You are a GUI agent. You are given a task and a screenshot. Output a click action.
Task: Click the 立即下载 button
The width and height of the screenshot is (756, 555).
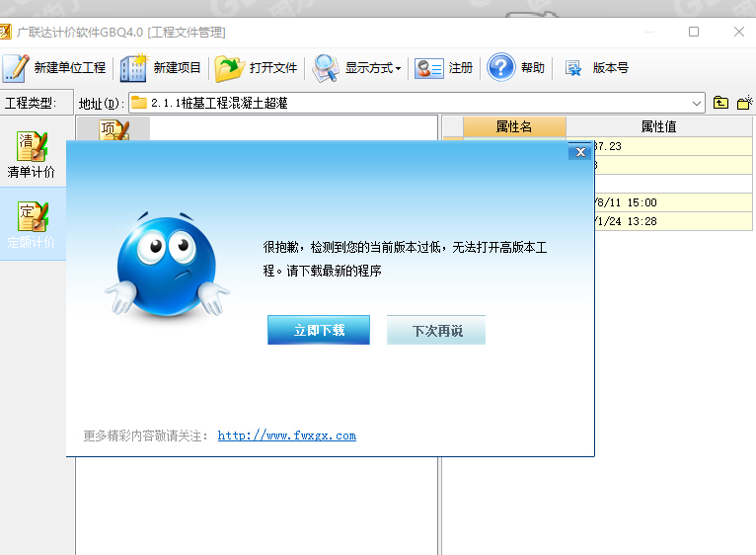(x=319, y=330)
